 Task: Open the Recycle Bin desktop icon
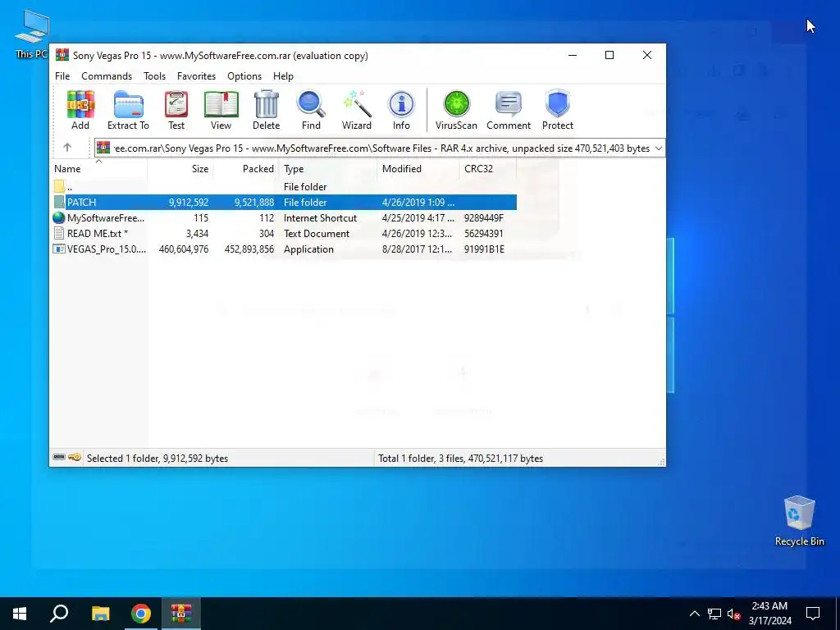tap(799, 520)
